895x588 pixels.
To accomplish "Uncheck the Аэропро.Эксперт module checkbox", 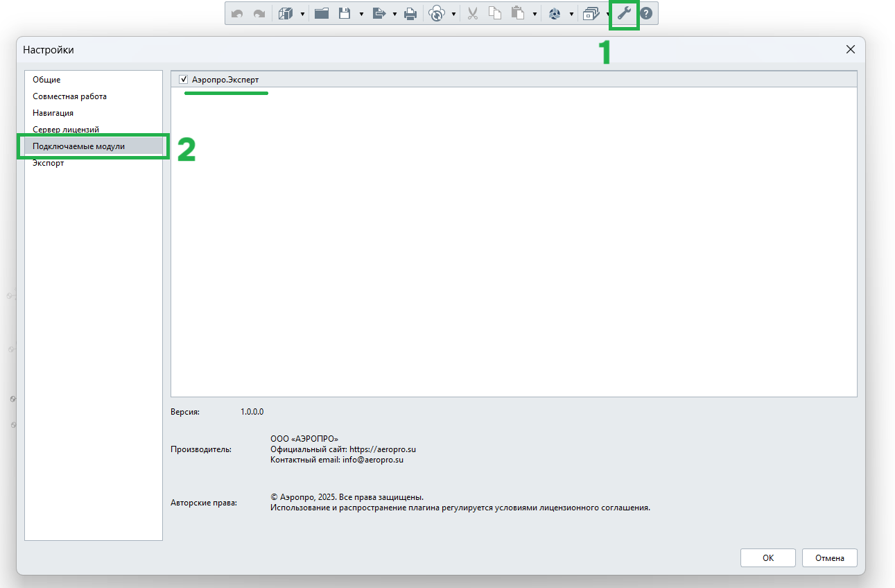I will coord(184,80).
